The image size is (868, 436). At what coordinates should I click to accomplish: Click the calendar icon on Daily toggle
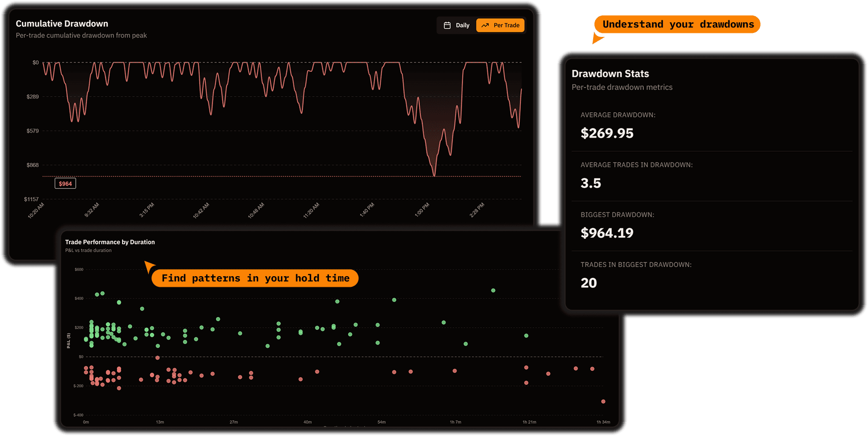pos(447,25)
